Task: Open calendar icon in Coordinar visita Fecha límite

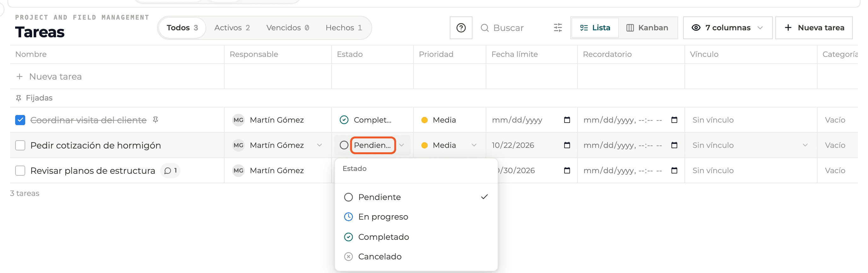Action: pyautogui.click(x=567, y=120)
